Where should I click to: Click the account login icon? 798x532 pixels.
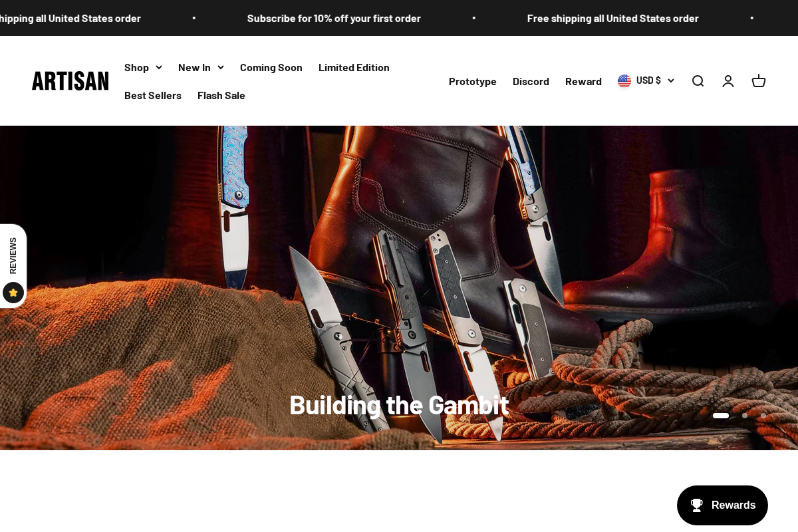click(728, 80)
